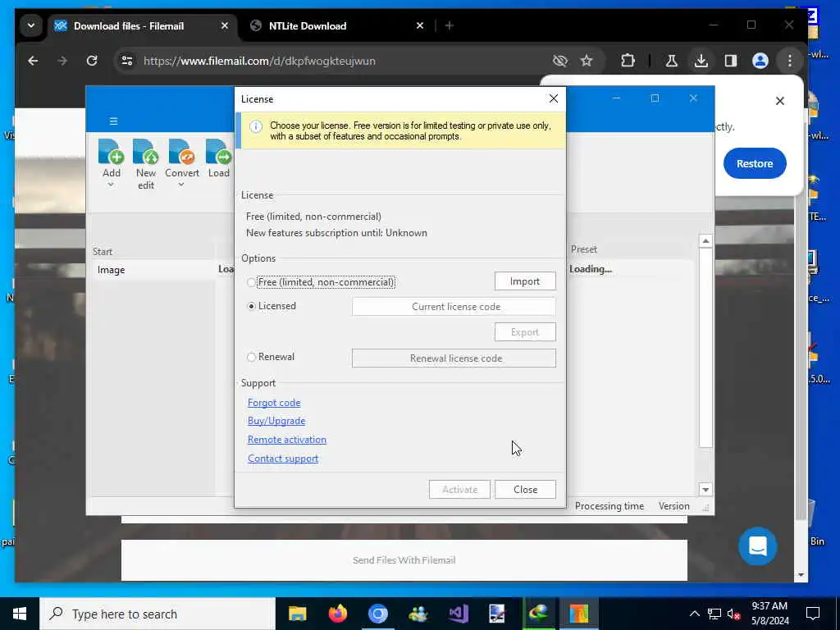Screen dimensions: 840x630
Task: Open the Windows notification center
Action: tap(813, 614)
